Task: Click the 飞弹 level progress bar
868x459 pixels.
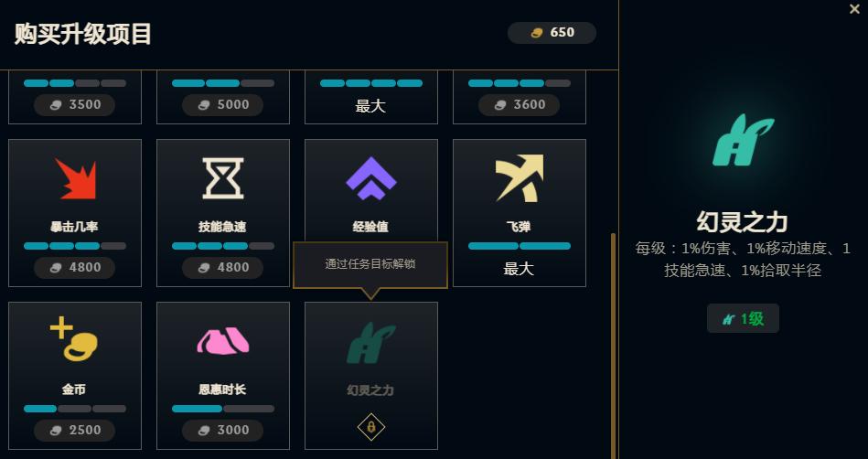Action: pyautogui.click(x=520, y=246)
